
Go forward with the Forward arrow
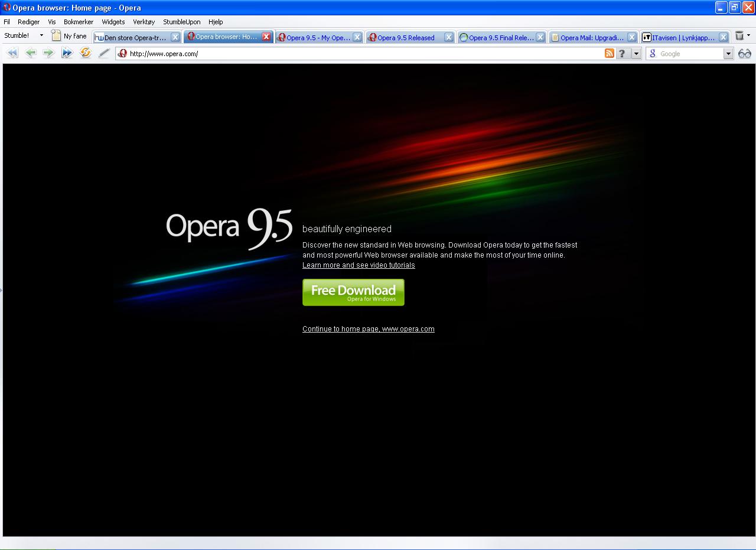[48, 53]
